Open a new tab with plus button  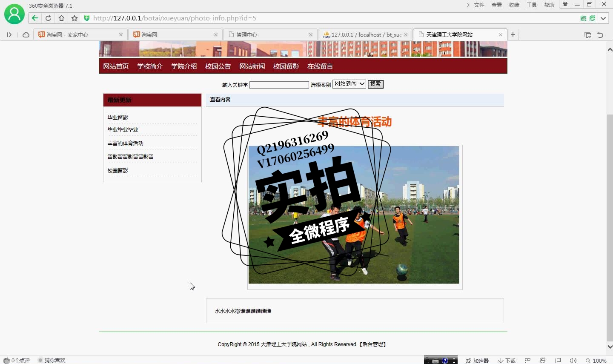[513, 35]
